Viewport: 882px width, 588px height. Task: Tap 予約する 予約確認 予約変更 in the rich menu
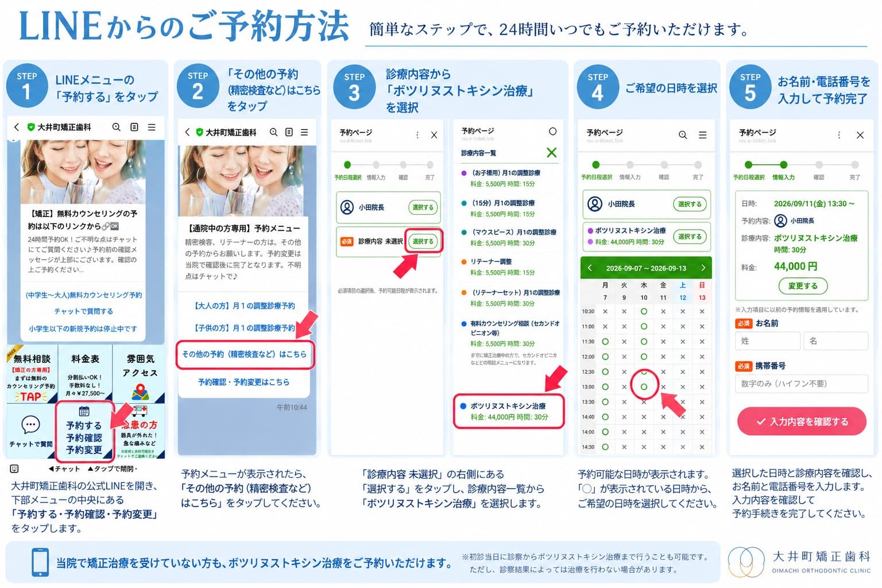click(84, 432)
